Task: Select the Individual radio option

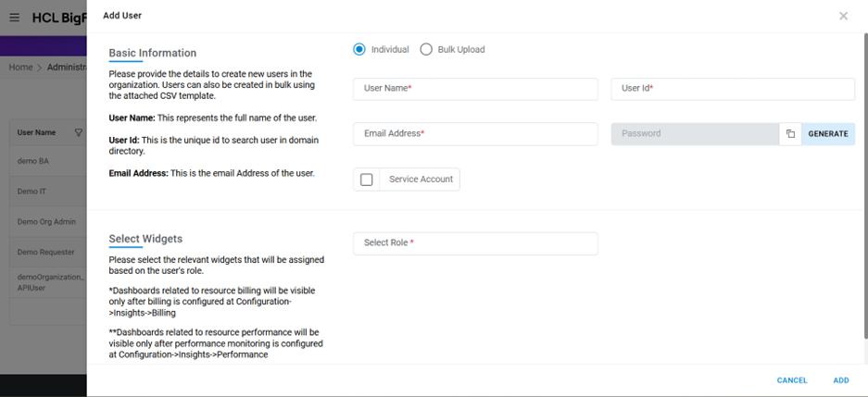Action: [x=359, y=49]
